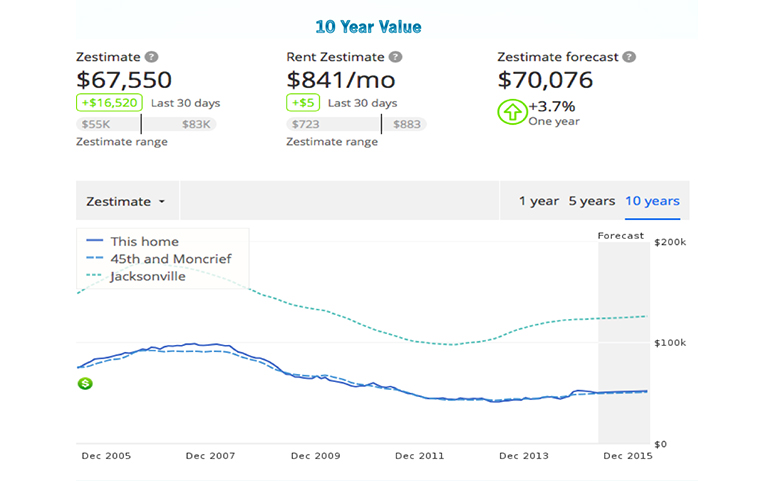Click the +$5 rent change badge

[303, 103]
